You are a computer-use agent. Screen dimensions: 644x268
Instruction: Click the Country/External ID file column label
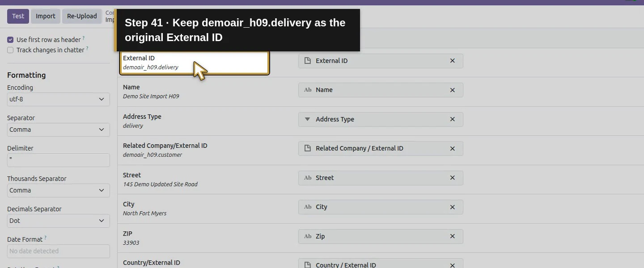tap(152, 263)
